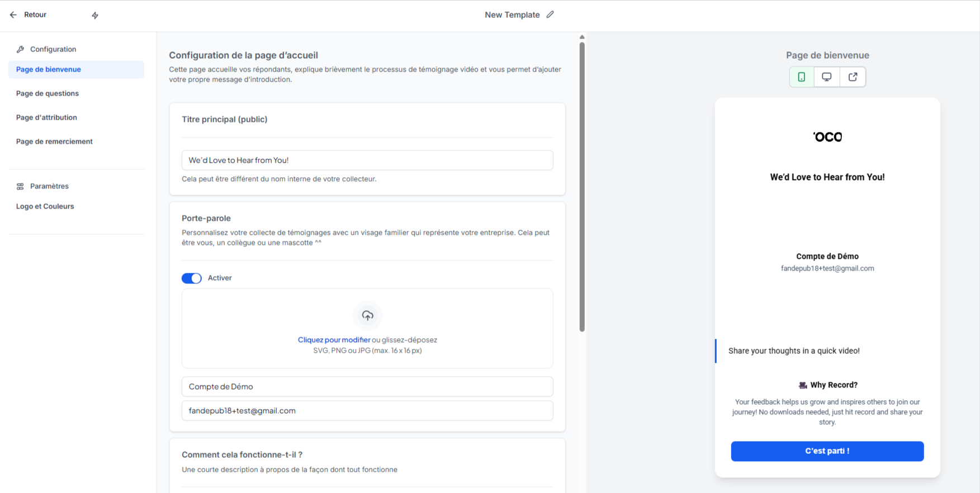Screen dimensions: 980x493
Task: Click the Retour back link
Action: pos(35,15)
